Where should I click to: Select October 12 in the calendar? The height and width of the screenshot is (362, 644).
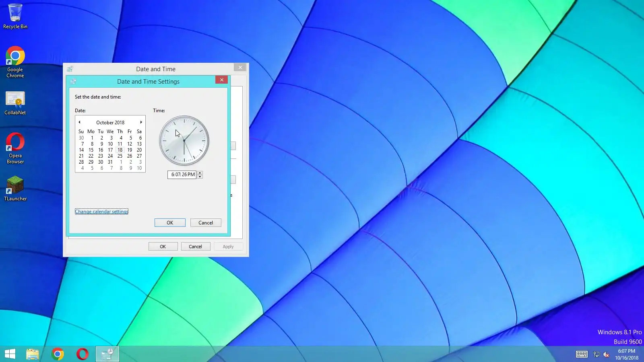[130, 144]
